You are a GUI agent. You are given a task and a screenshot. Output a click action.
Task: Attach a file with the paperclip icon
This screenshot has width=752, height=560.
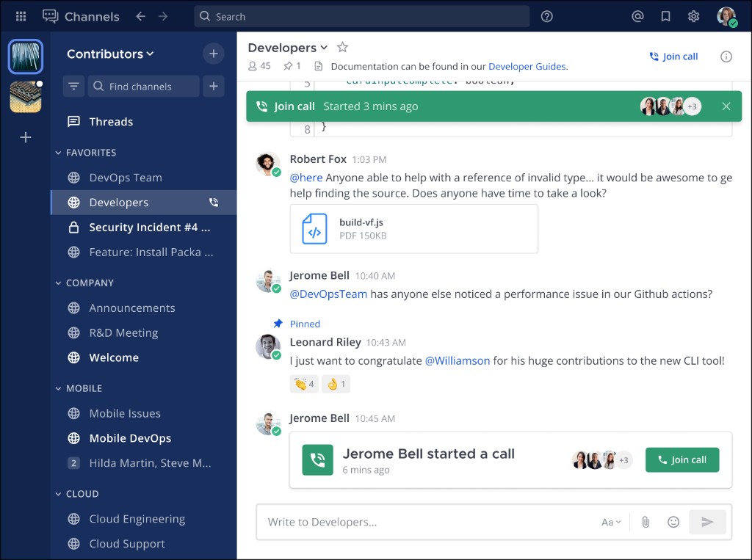(646, 522)
